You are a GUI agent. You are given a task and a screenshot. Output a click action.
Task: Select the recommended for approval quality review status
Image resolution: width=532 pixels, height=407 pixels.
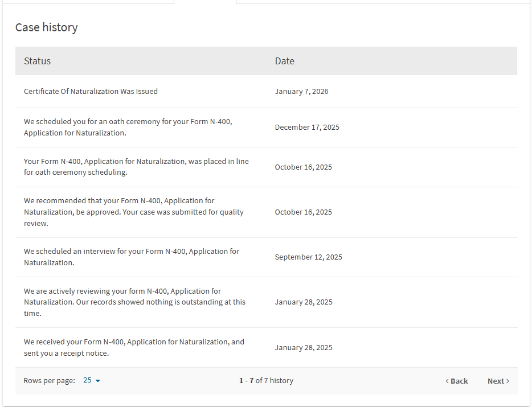click(133, 212)
